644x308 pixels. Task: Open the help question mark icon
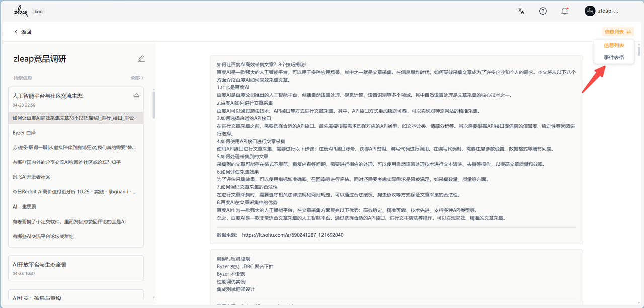(543, 11)
